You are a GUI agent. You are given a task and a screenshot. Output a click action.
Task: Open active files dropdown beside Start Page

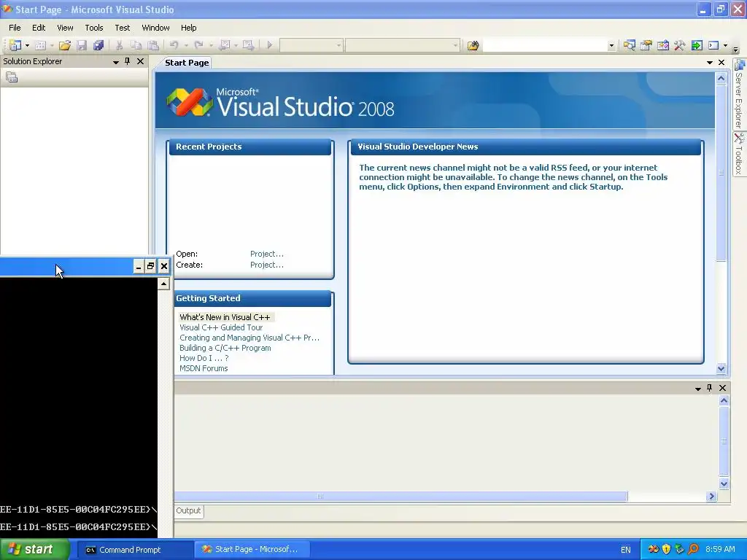click(709, 63)
